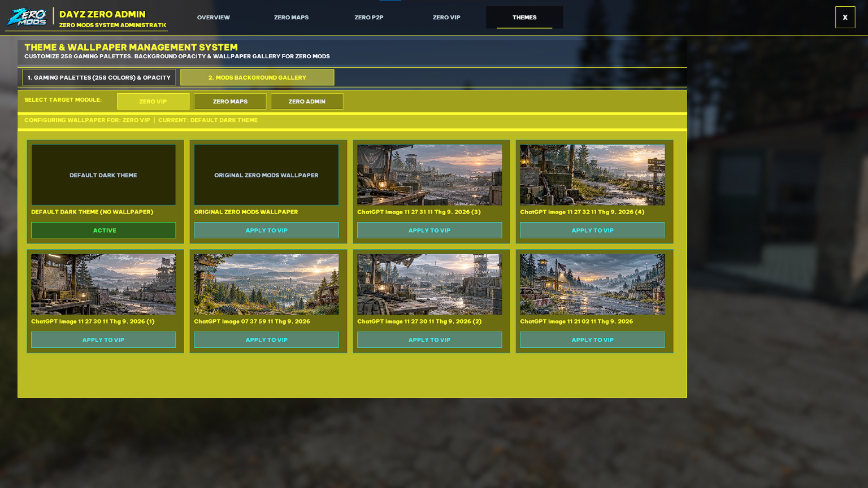Click the Original Zero Mods Wallpaper preview tile
Viewport: 868px width, 488px height.
coord(266,175)
